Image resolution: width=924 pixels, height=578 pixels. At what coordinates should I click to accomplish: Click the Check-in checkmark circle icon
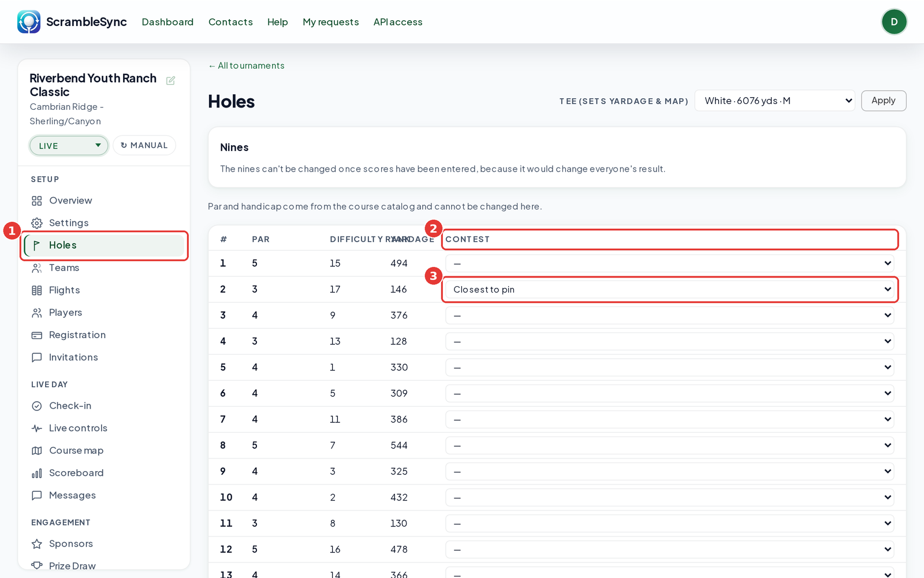pyautogui.click(x=37, y=406)
